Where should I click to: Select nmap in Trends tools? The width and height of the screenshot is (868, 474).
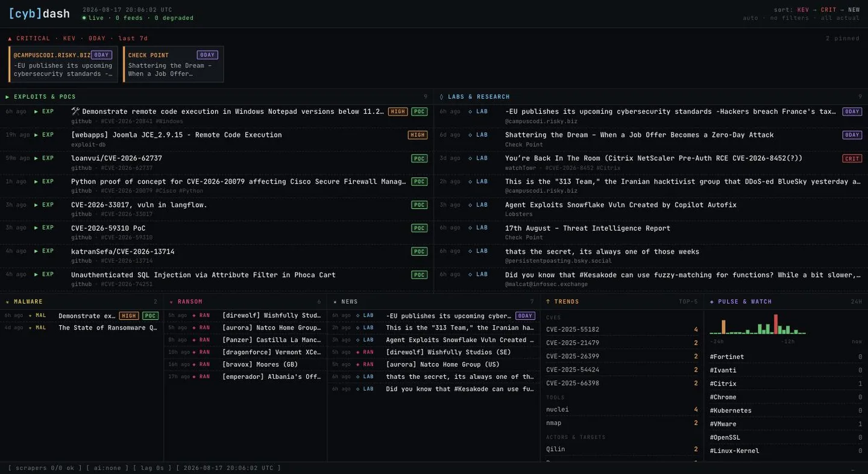(x=622, y=423)
